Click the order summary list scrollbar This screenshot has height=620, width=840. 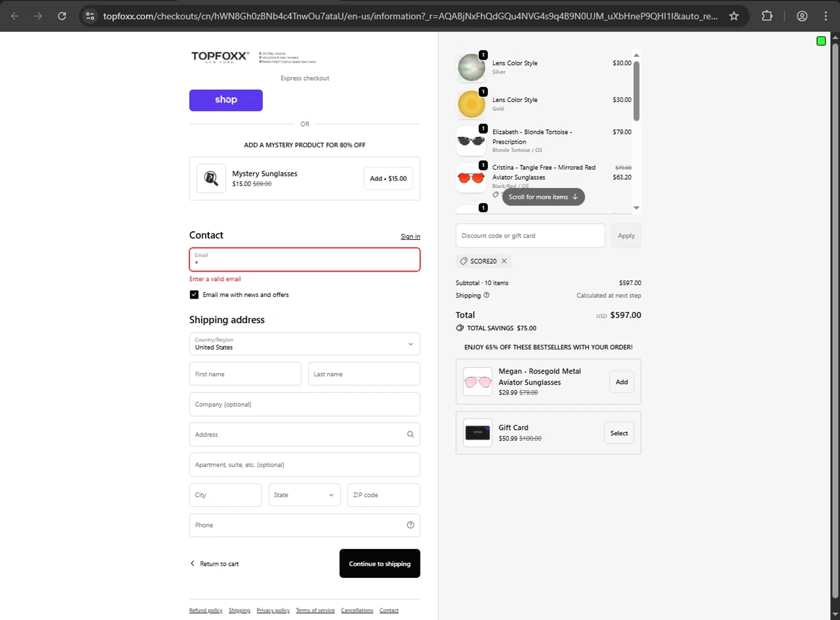636,91
